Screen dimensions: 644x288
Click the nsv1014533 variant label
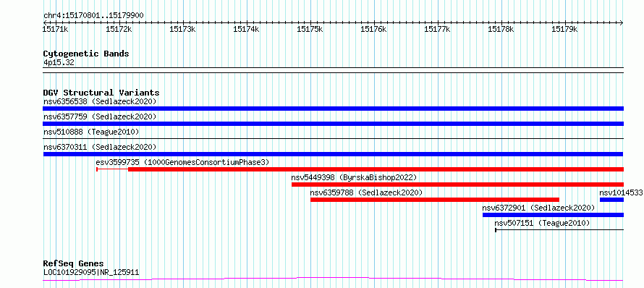621,192
